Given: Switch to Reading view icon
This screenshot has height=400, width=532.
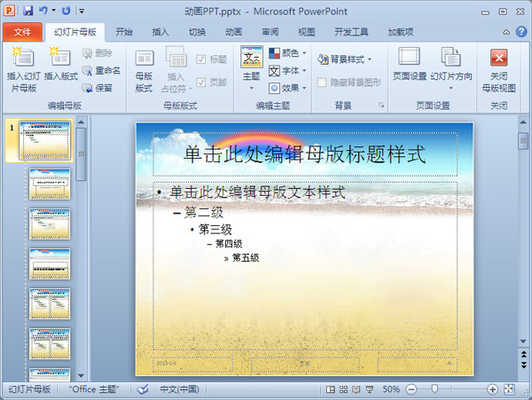Looking at the screenshot, I should coord(356,389).
